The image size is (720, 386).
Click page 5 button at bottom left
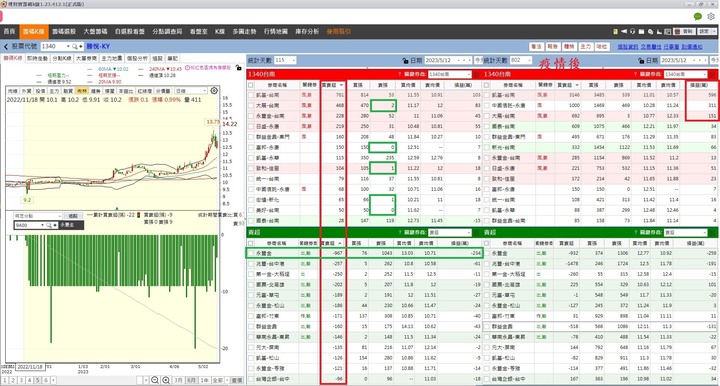(38, 380)
